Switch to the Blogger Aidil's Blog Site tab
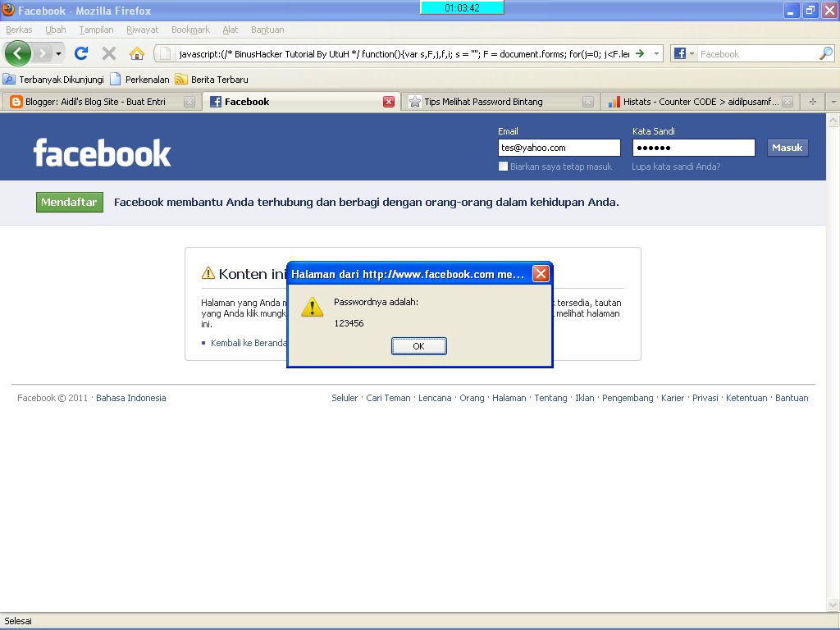This screenshot has width=840, height=630. 97,102
